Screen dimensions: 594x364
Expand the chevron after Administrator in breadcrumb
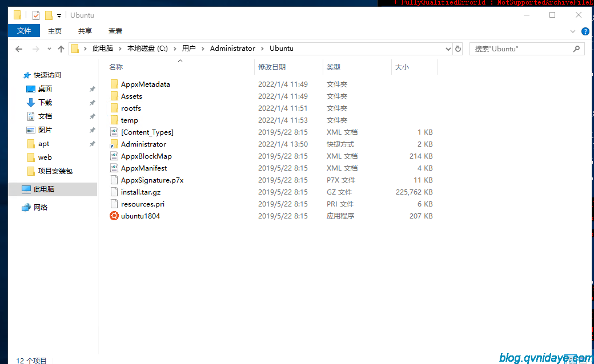262,48
